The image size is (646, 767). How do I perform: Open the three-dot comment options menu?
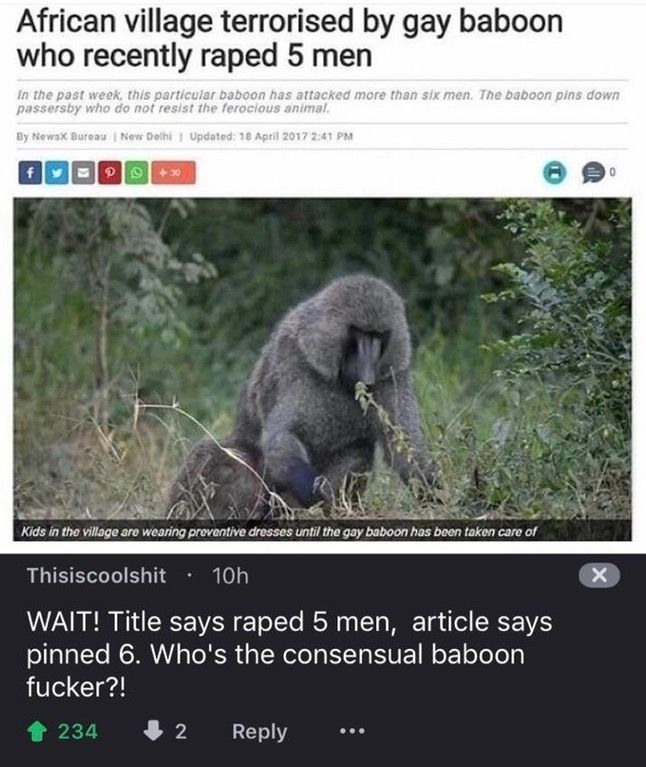(352, 732)
